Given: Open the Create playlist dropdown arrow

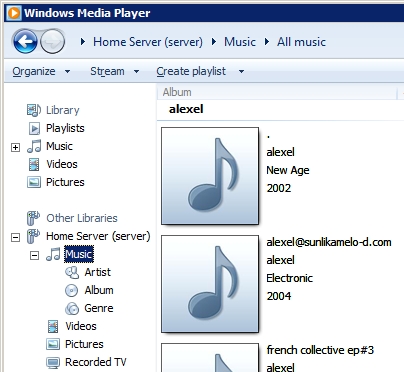Looking at the screenshot, I should [241, 71].
